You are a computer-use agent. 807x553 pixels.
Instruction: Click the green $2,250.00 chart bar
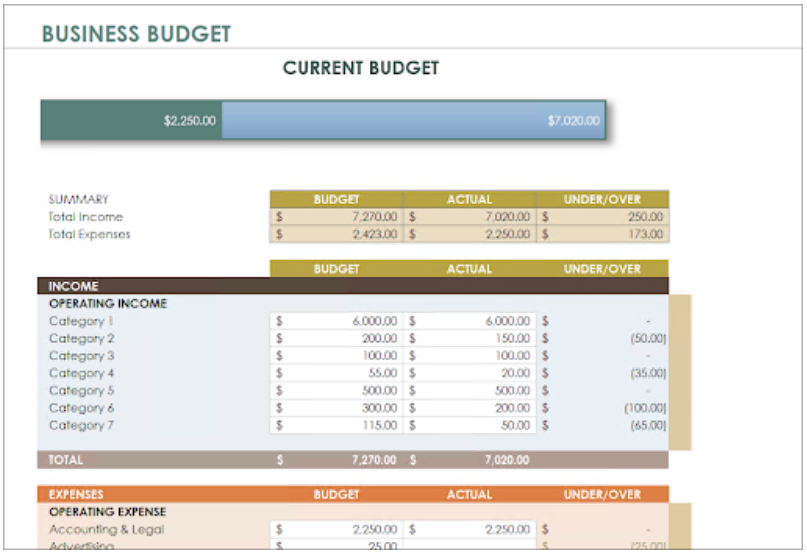tap(131, 120)
